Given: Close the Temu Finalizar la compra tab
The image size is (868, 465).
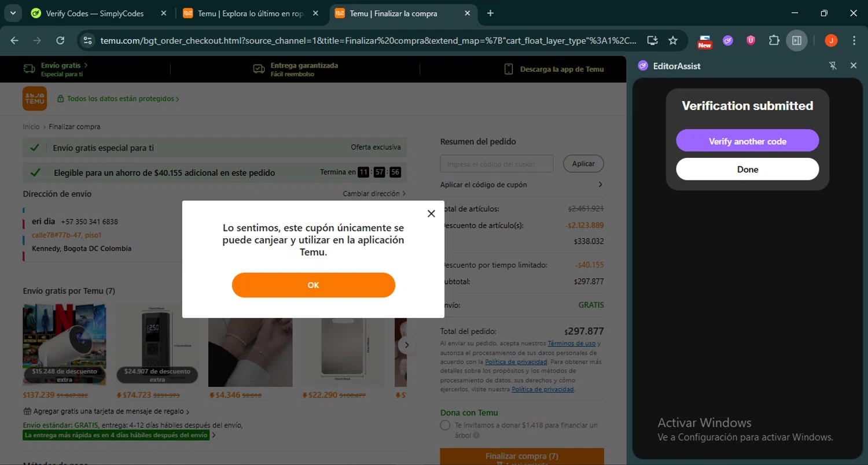Looking at the screenshot, I should coord(467,13).
